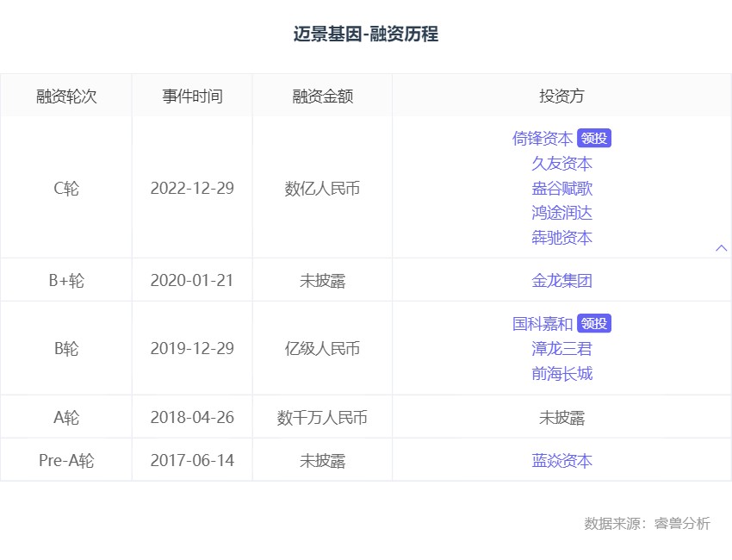The height and width of the screenshot is (560, 732).
Task: Click the 数千万人民币 amount cell
Action: [x=322, y=418]
